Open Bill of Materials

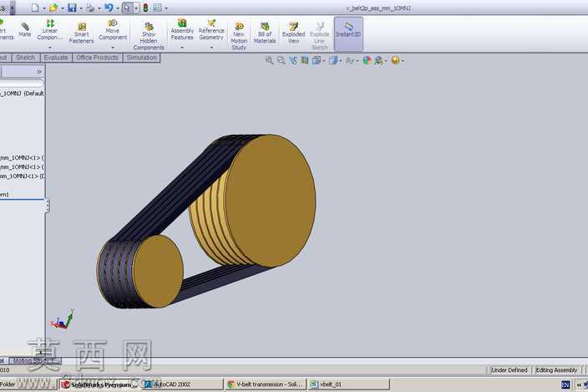pos(265,33)
